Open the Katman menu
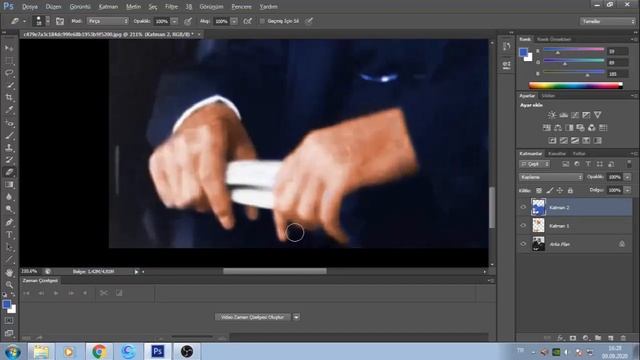The width and height of the screenshot is (640, 360). pyautogui.click(x=108, y=7)
